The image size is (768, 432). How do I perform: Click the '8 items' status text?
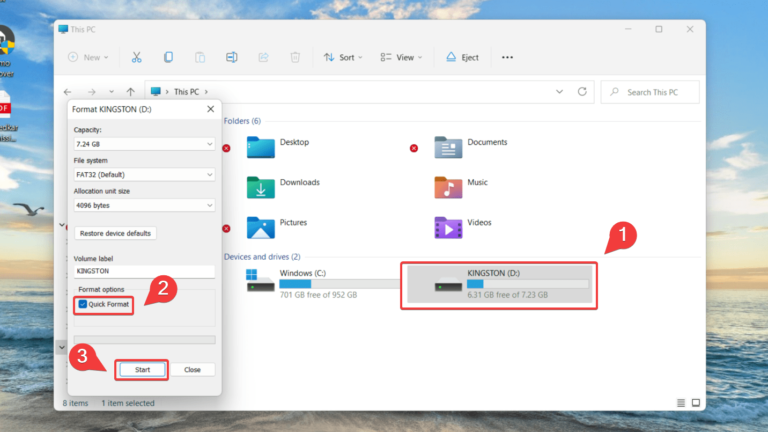click(75, 403)
